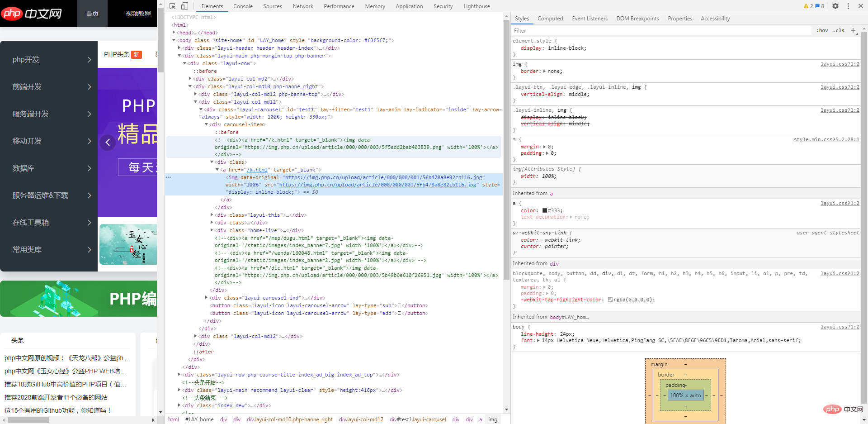
Task: Expand the head element node
Action: pyautogui.click(x=174, y=33)
